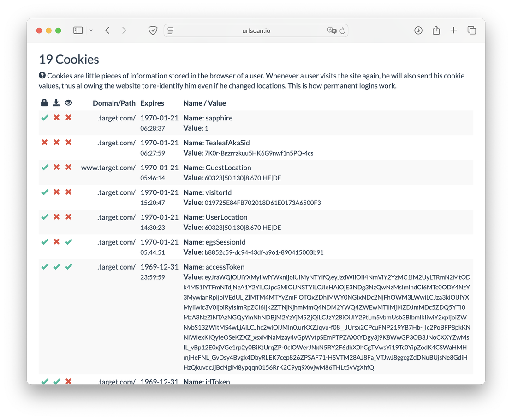Image resolution: width=512 pixels, height=420 pixels.
Task: Click the green checkmark in sapphire row
Action: [x=44, y=118]
